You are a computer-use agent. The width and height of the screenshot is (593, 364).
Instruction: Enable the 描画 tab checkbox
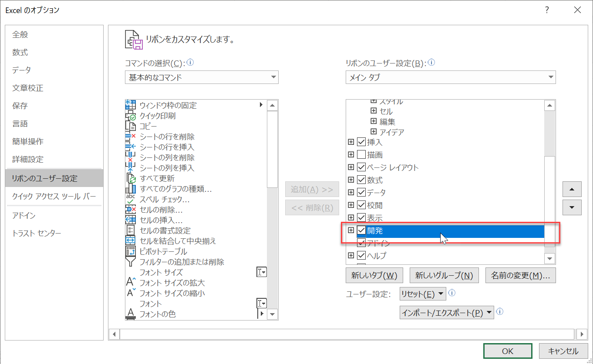[361, 154]
